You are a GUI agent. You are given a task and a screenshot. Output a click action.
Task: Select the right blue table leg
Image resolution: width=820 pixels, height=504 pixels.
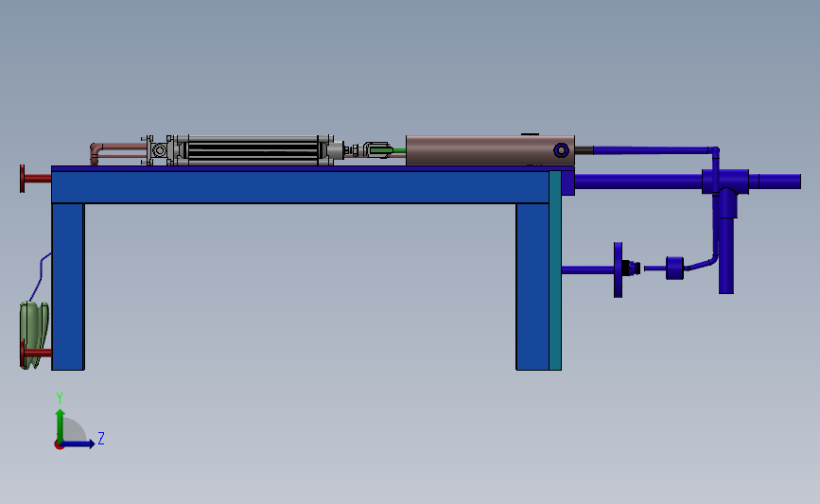coord(532,287)
